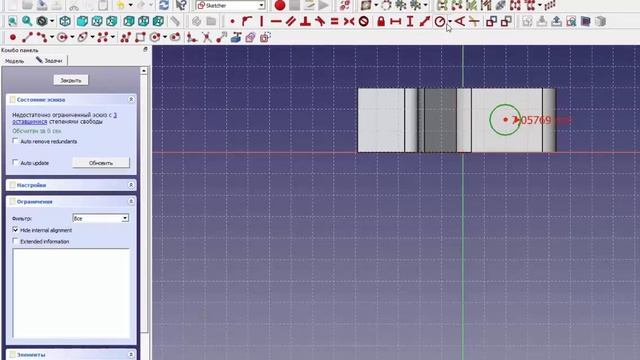
Task: Select the Create circle tool
Action: (x=62, y=38)
